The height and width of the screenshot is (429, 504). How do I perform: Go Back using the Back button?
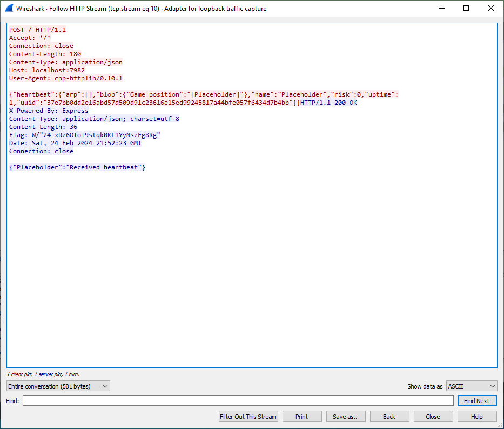coord(389,417)
